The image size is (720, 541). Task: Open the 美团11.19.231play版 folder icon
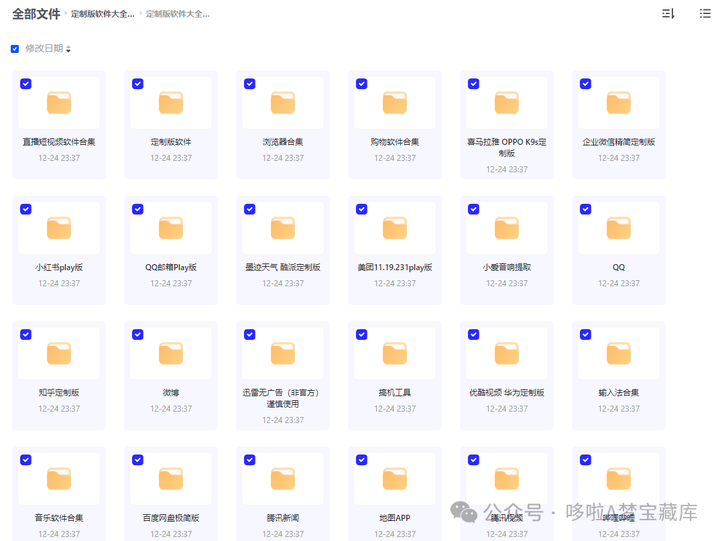tap(395, 228)
